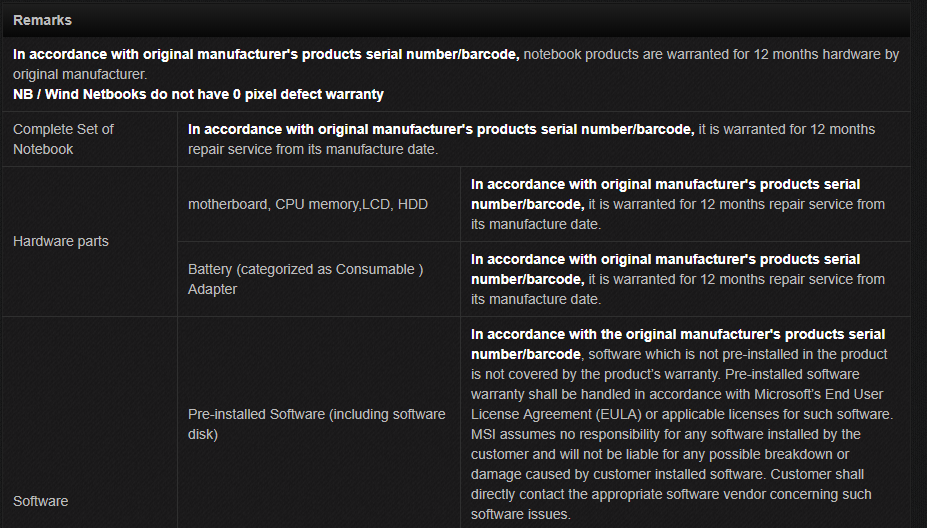Click the Hardware parts row label
927x528 pixels.
click(61, 241)
